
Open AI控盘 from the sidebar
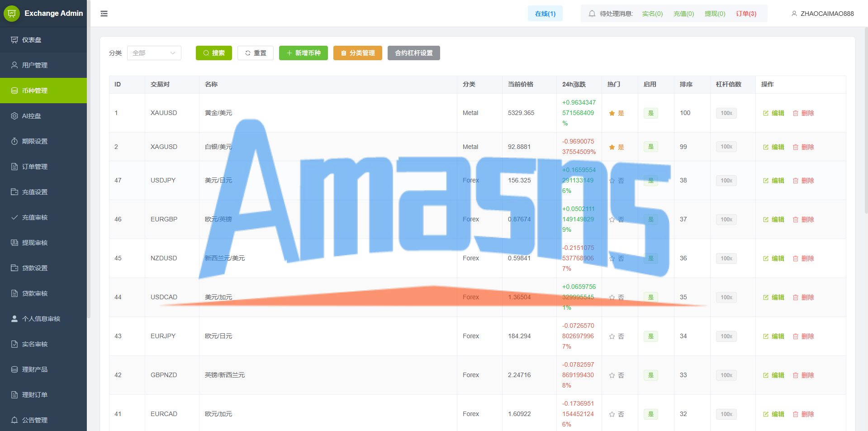coord(43,116)
